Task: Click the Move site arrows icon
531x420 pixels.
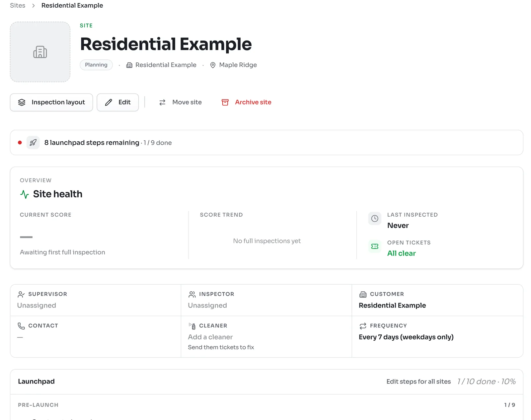Action: pos(162,102)
